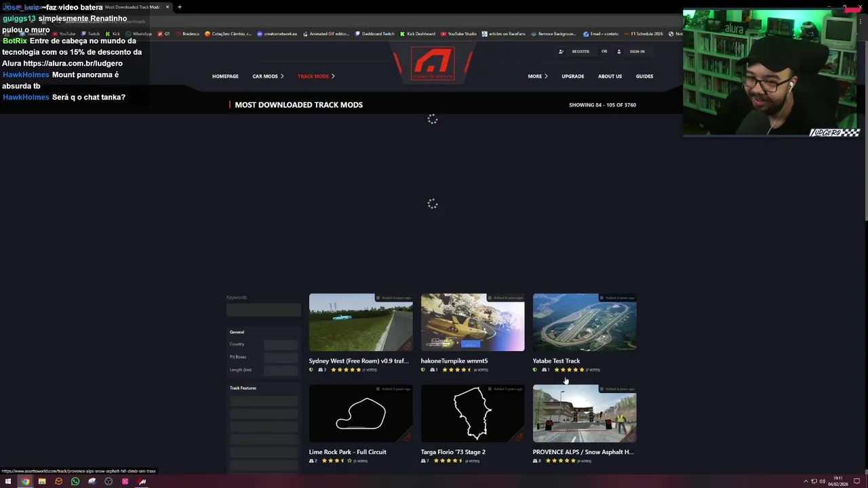Click the Assetto World site logo

click(x=433, y=64)
